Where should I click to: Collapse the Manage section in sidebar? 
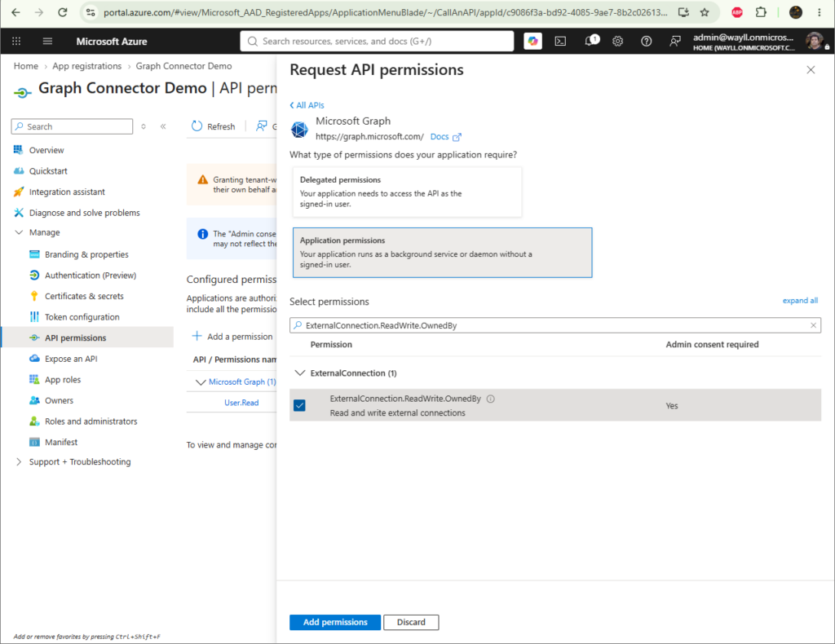click(19, 232)
